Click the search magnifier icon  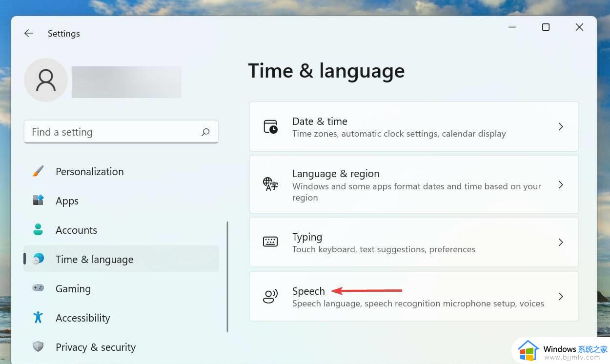[x=205, y=132]
